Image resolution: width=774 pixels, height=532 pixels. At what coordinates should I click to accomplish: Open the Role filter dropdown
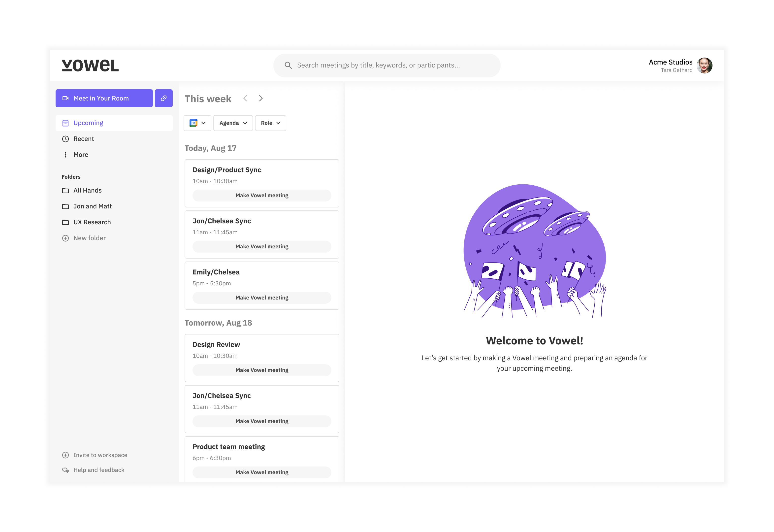pyautogui.click(x=271, y=123)
